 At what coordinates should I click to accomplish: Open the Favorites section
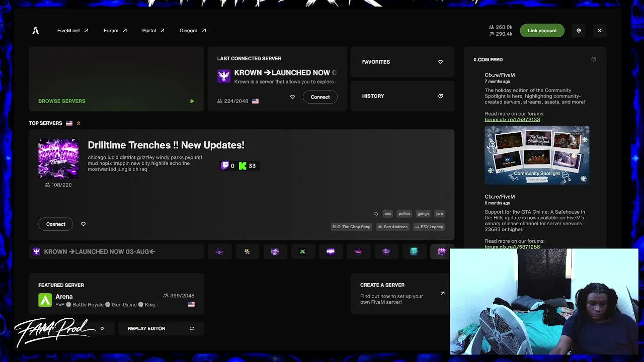point(403,62)
